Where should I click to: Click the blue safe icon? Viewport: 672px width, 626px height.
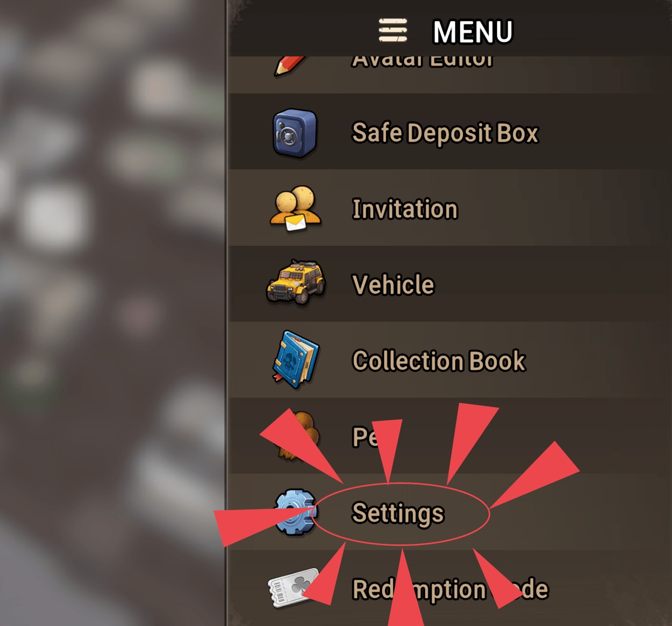pos(295,132)
